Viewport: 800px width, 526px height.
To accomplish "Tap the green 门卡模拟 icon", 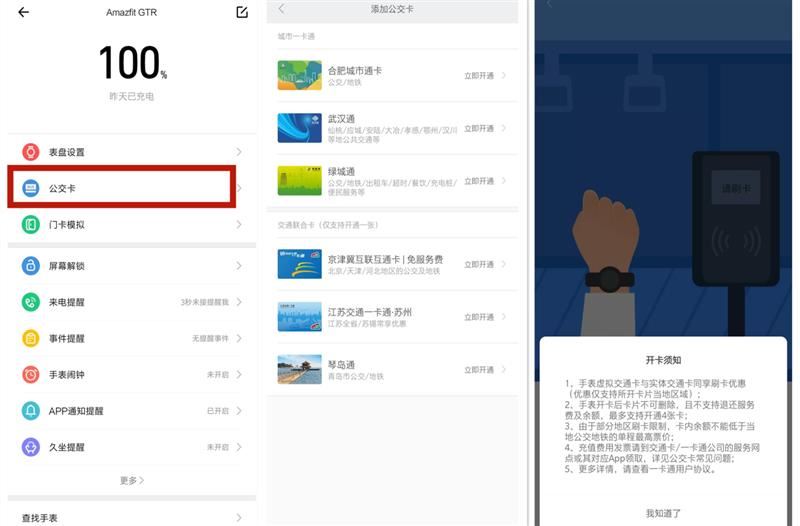I will (31, 224).
